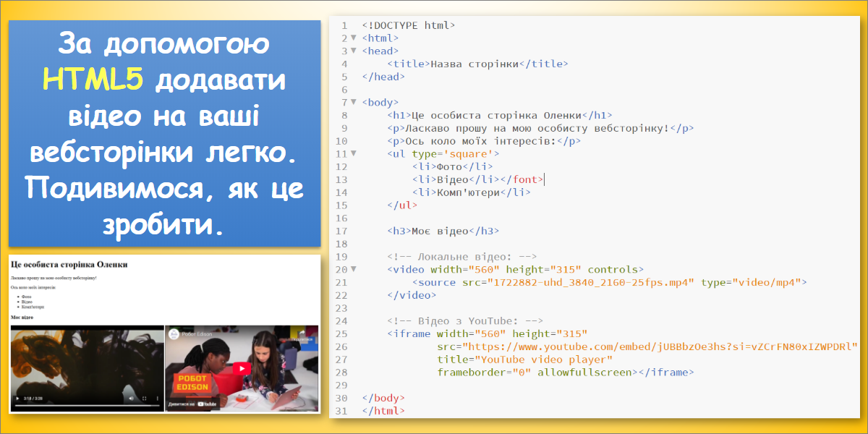Click the channel avatar in YouTube embed
The height and width of the screenshot is (434, 868).
click(x=174, y=335)
